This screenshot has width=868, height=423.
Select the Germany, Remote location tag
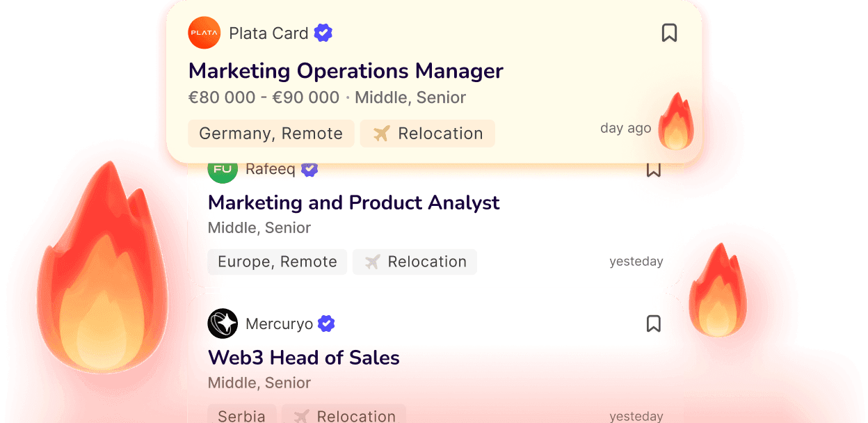[271, 134]
